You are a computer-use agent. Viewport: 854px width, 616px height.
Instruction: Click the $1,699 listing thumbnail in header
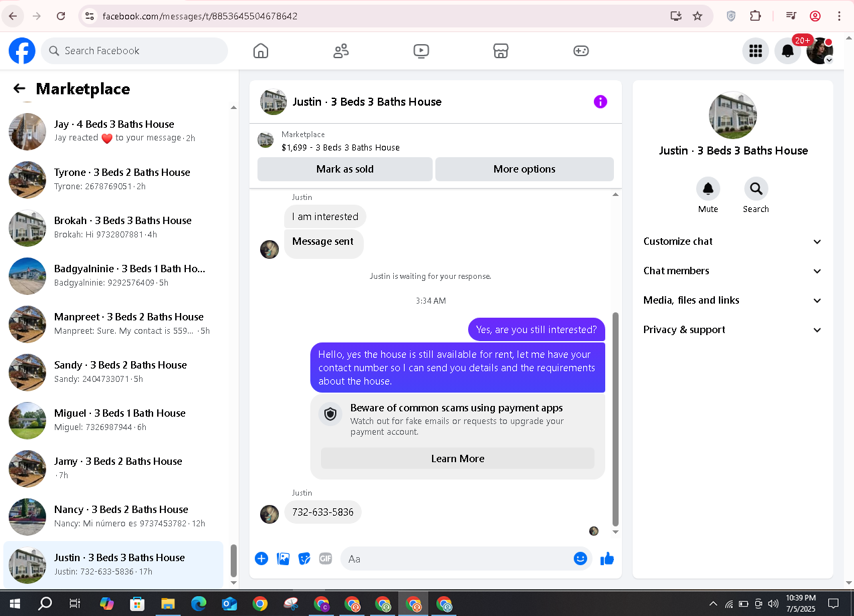[x=265, y=140]
